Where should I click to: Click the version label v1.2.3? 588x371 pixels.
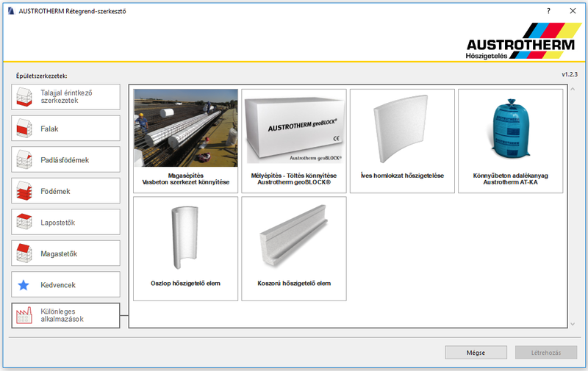click(x=569, y=74)
